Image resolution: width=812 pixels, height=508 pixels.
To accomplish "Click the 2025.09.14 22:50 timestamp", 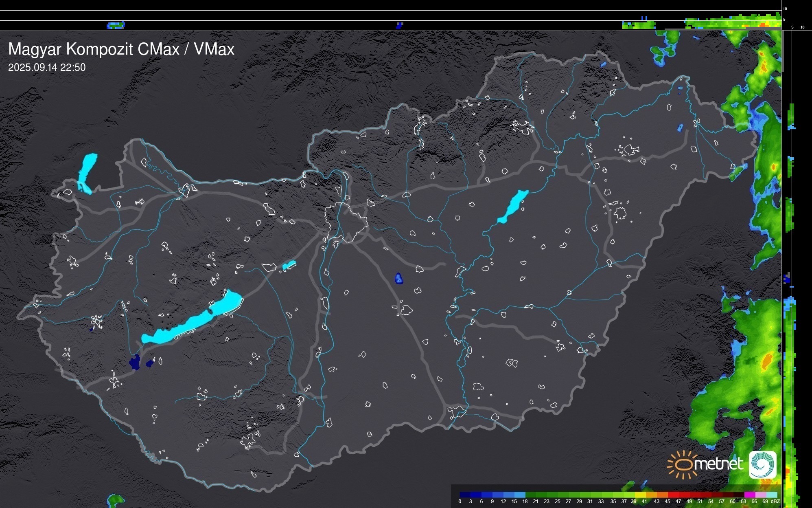I will click(x=47, y=68).
